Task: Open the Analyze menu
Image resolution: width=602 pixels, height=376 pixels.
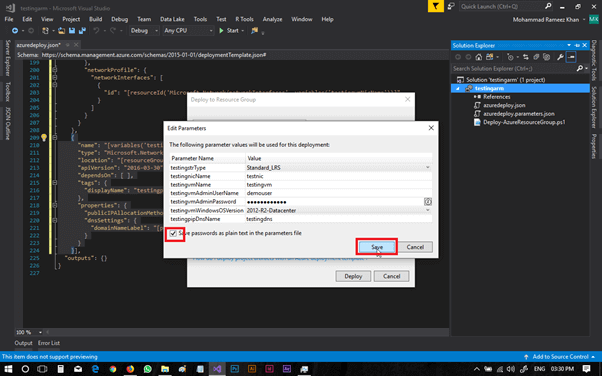Action: [x=272, y=19]
